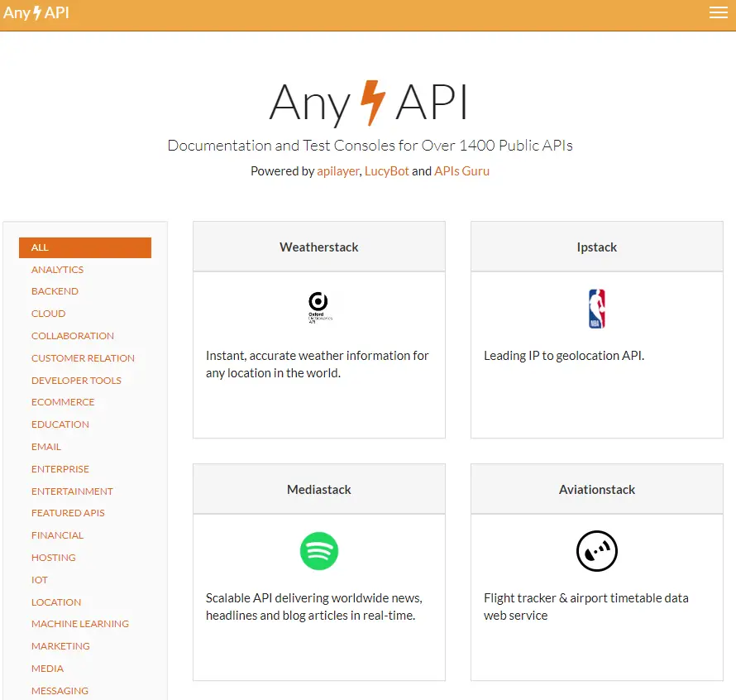Screen dimensions: 736x700
Task: Click the Aviationstack flight tracker icon
Action: [597, 551]
